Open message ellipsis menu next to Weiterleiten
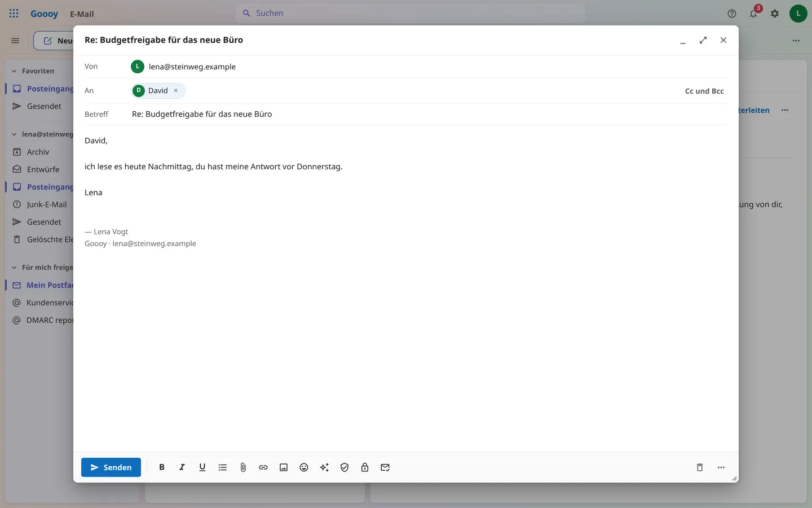Image resolution: width=812 pixels, height=508 pixels. [785, 110]
